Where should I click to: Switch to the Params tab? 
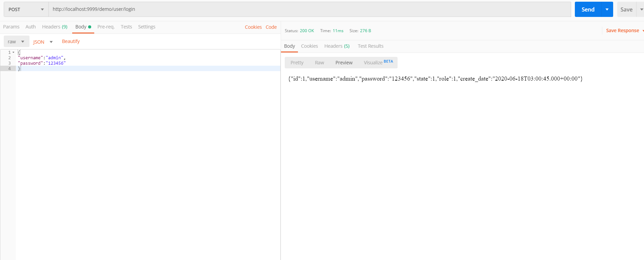click(11, 27)
